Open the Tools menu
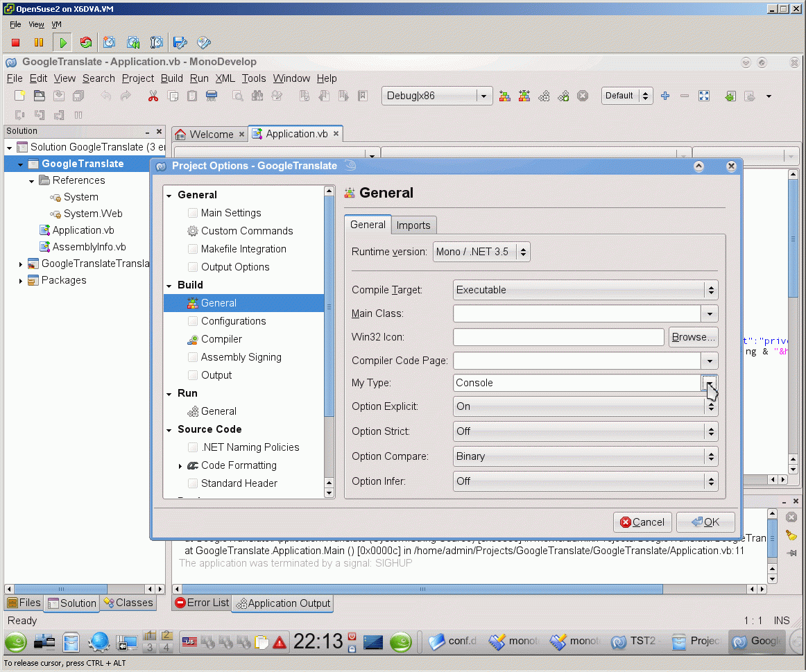This screenshot has height=672, width=806. (254, 78)
